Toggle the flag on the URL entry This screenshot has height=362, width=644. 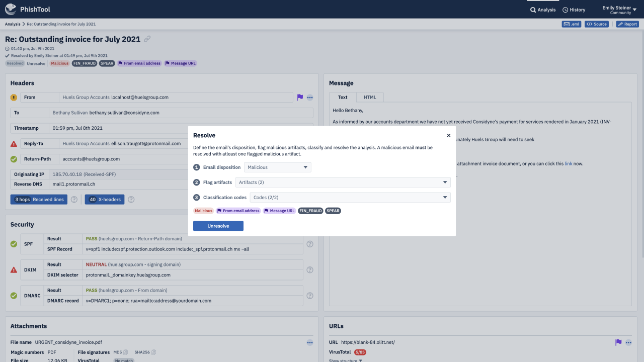618,342
